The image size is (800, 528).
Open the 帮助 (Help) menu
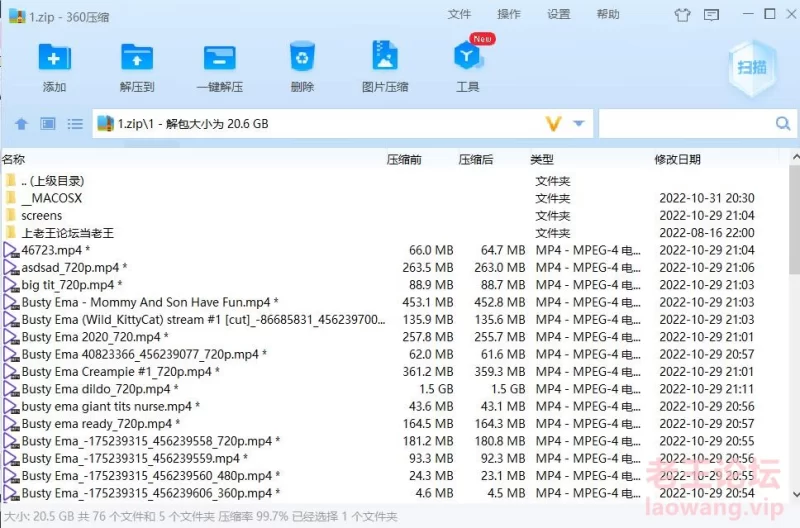coord(608,14)
